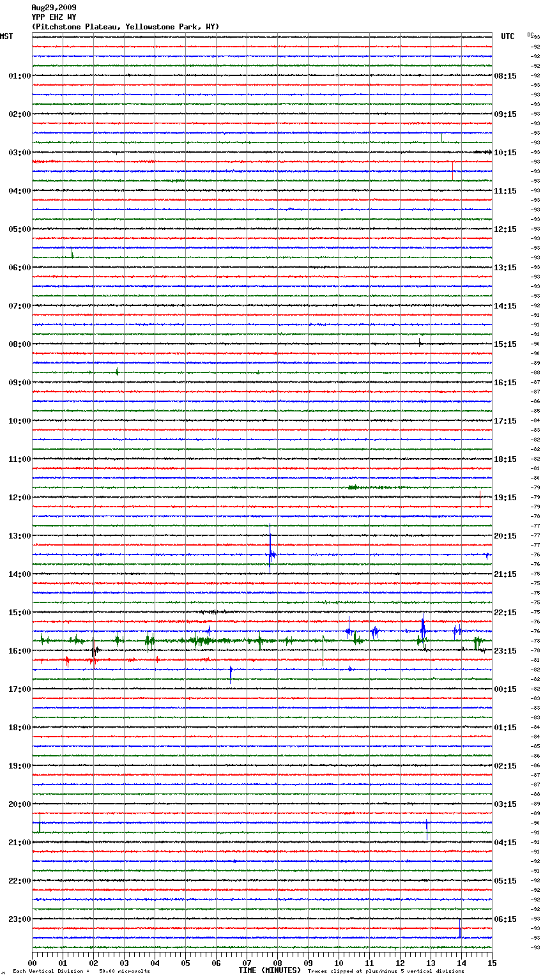Select the 20:00 MST time label
The height and width of the screenshot is (980, 543).
click(x=20, y=804)
